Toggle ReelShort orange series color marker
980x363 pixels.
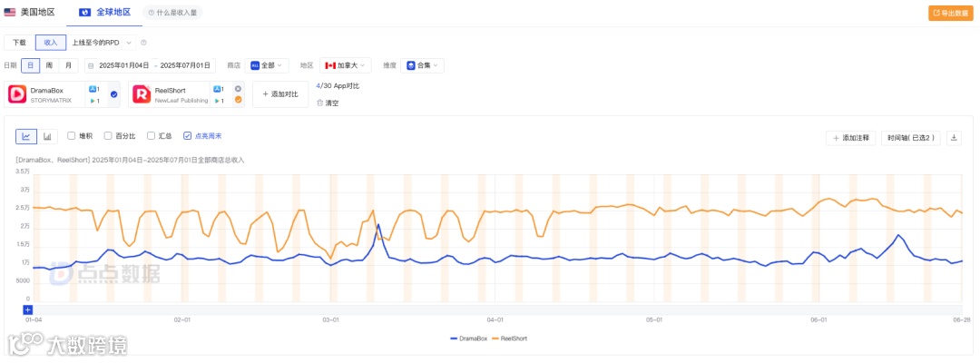238,100
